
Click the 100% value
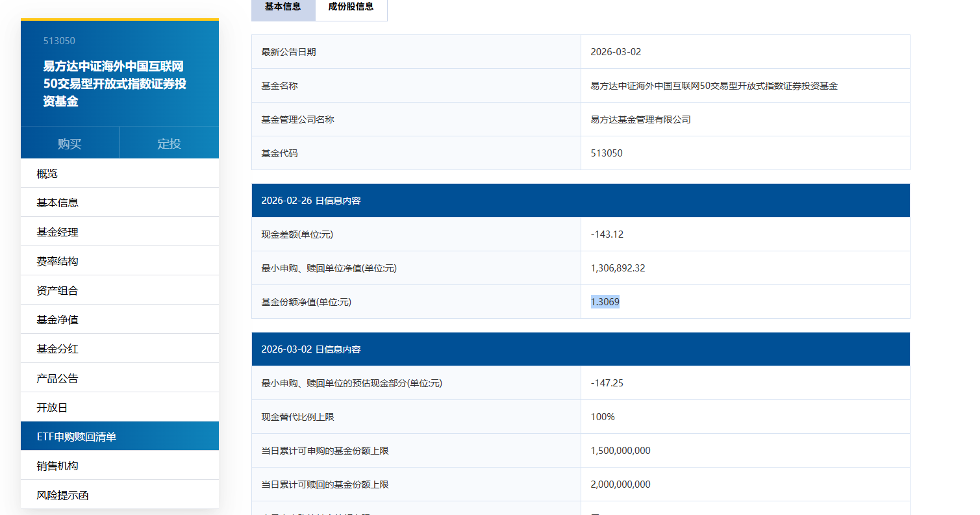[x=603, y=417]
